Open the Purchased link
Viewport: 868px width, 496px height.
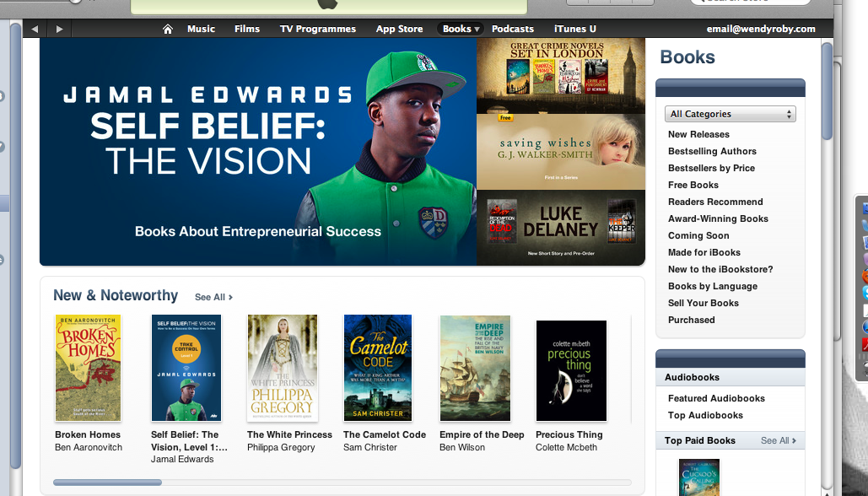click(691, 320)
